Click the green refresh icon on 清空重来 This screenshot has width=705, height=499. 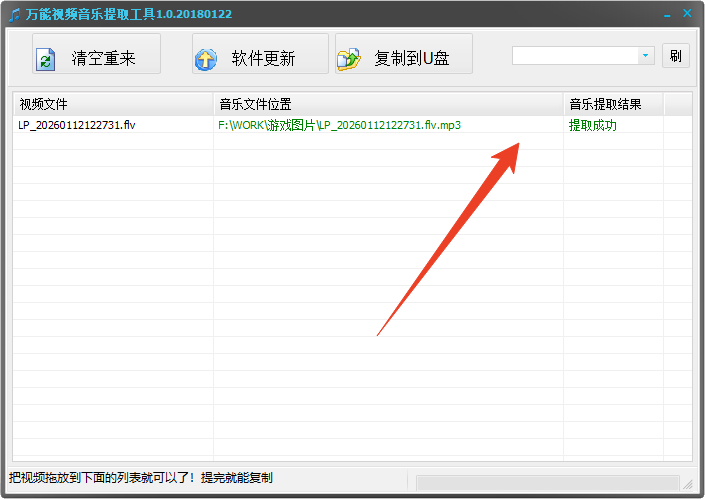45,59
